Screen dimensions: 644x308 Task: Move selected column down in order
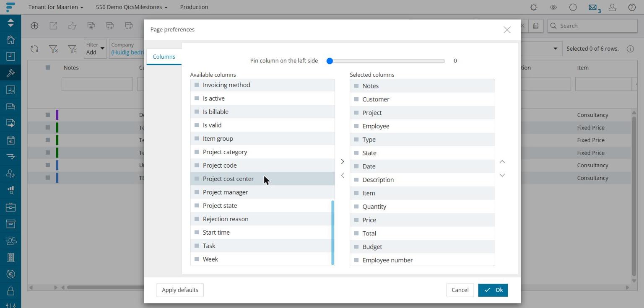pyautogui.click(x=502, y=175)
